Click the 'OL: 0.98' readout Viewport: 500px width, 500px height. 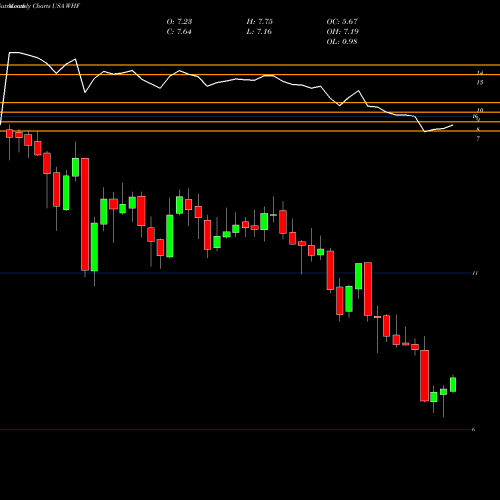tap(342, 42)
